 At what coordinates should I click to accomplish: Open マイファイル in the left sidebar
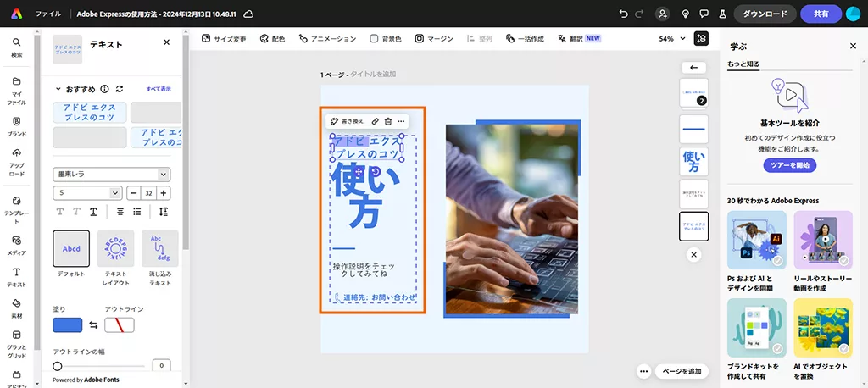point(17,91)
